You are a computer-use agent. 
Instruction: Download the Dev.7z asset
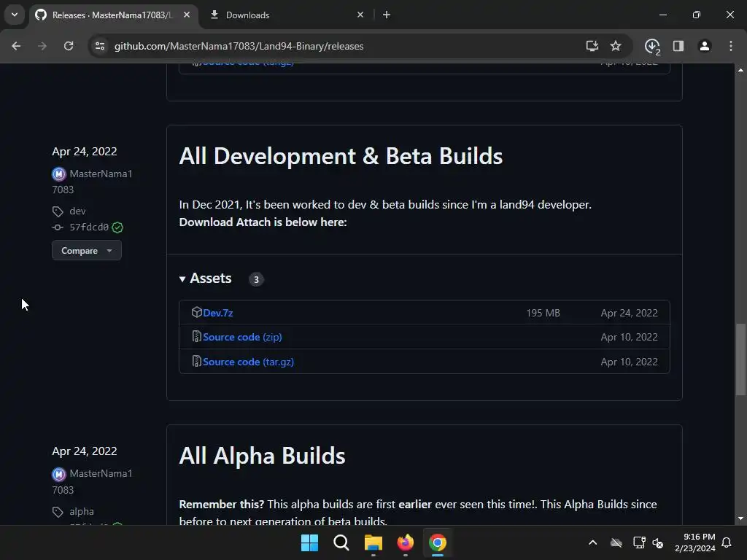pyautogui.click(x=217, y=313)
